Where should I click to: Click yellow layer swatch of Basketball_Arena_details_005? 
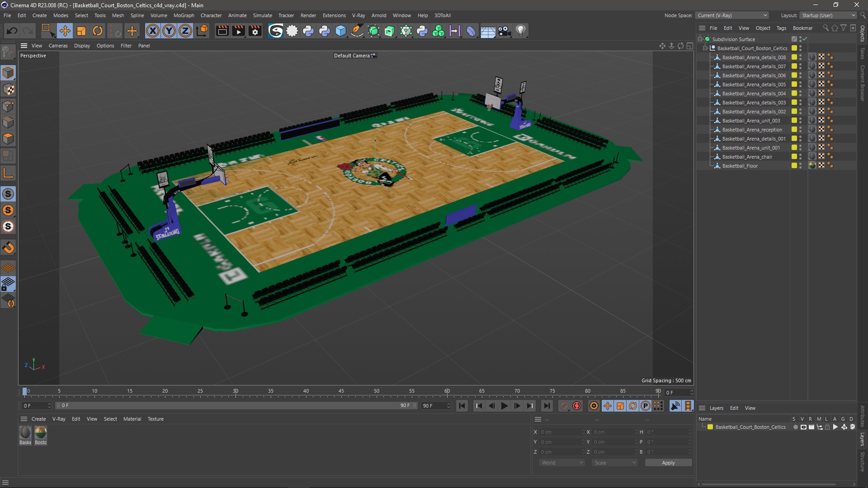tap(794, 84)
